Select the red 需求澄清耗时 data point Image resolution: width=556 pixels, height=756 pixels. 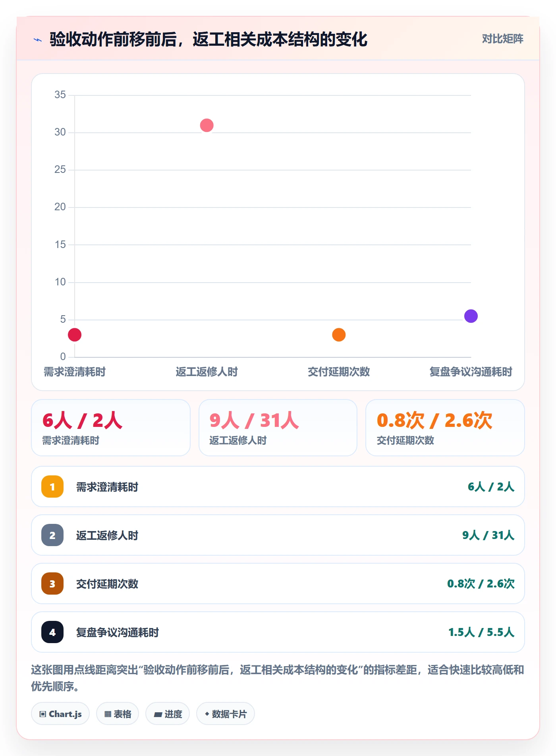click(75, 335)
